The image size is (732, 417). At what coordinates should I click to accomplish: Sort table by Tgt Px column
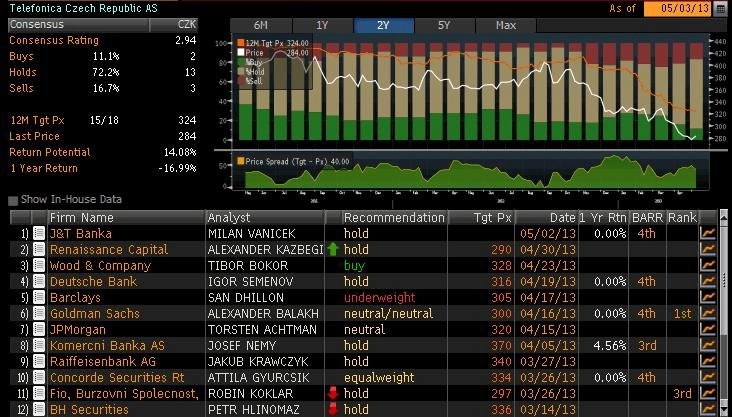click(481, 218)
